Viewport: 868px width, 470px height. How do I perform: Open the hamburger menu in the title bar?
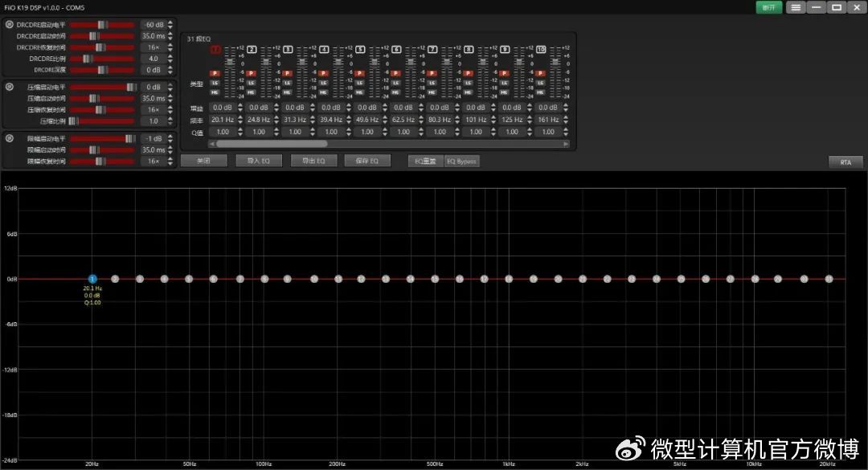click(x=794, y=7)
